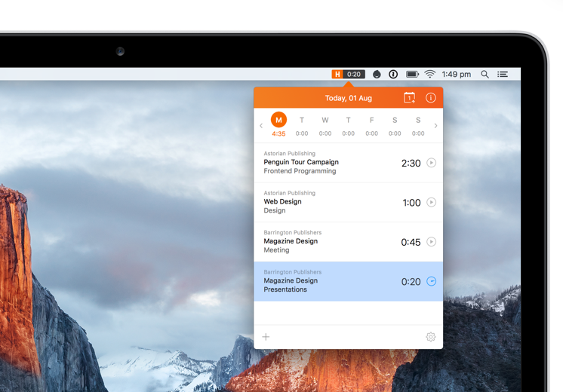Click the 1:00 duration value
The image size is (563, 392).
tap(411, 203)
